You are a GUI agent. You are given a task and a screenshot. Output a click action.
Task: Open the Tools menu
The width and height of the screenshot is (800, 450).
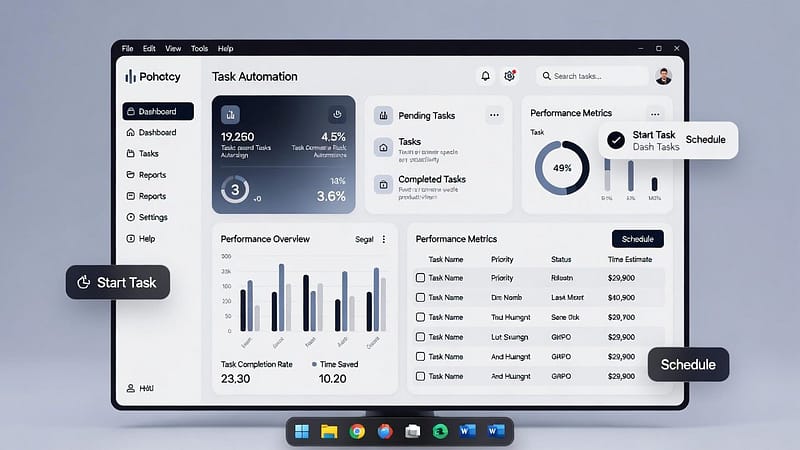[x=199, y=48]
